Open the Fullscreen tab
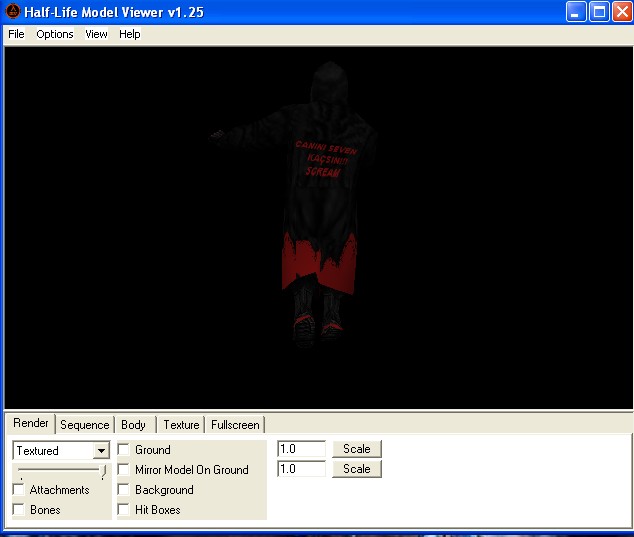 235,425
